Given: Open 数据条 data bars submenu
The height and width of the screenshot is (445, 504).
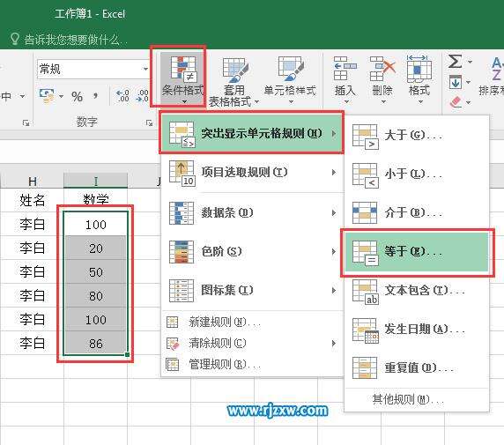Looking at the screenshot, I should pyautogui.click(x=252, y=213).
